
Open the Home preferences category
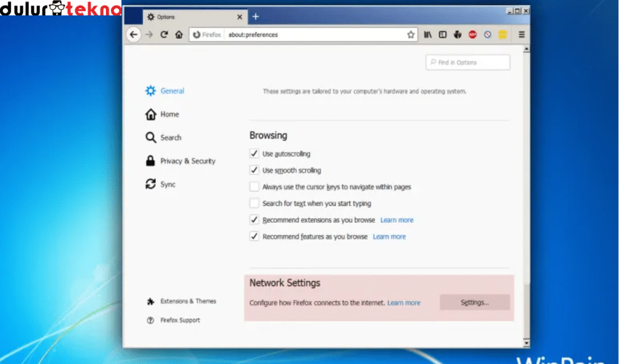[162, 115]
